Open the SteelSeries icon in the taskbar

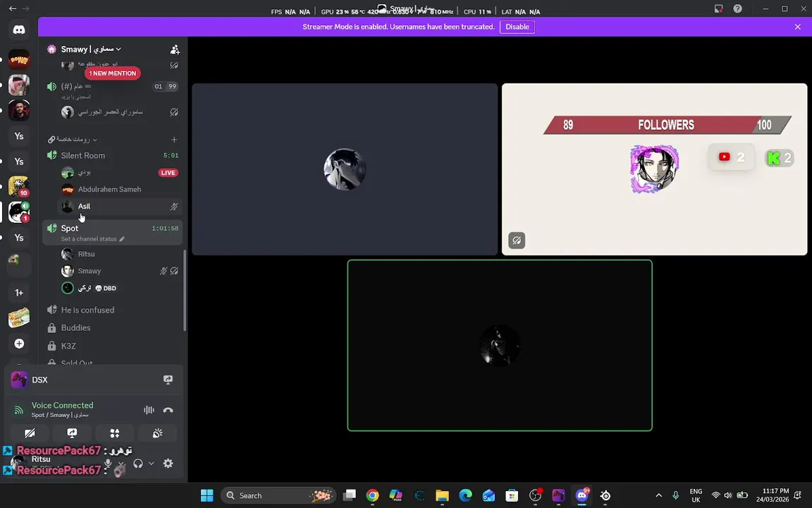(x=605, y=495)
